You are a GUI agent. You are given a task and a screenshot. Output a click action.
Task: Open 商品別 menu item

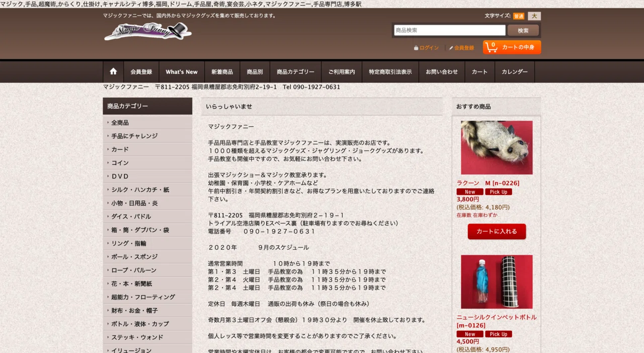click(255, 72)
